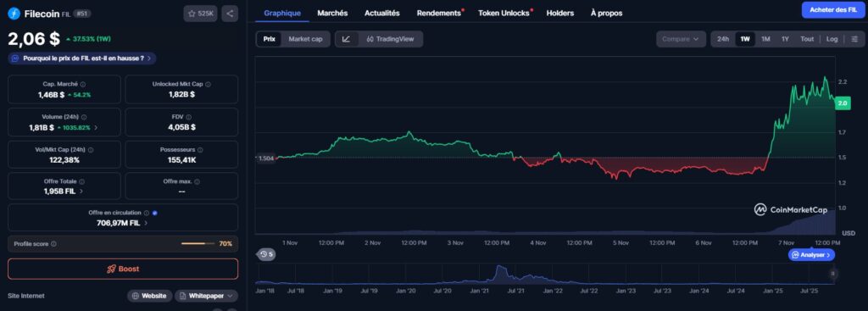Open the Actualités tab
The width and height of the screenshot is (868, 311).
382,13
